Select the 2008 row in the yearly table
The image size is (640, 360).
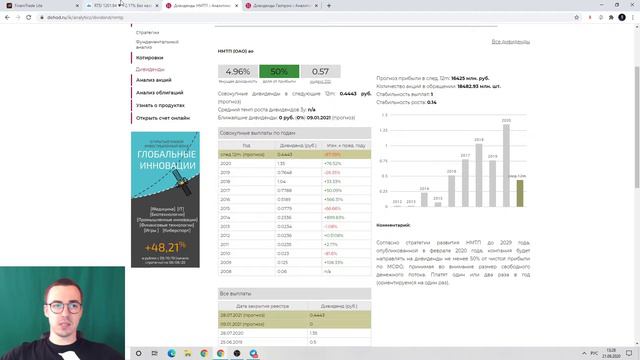pyautogui.click(x=295, y=271)
